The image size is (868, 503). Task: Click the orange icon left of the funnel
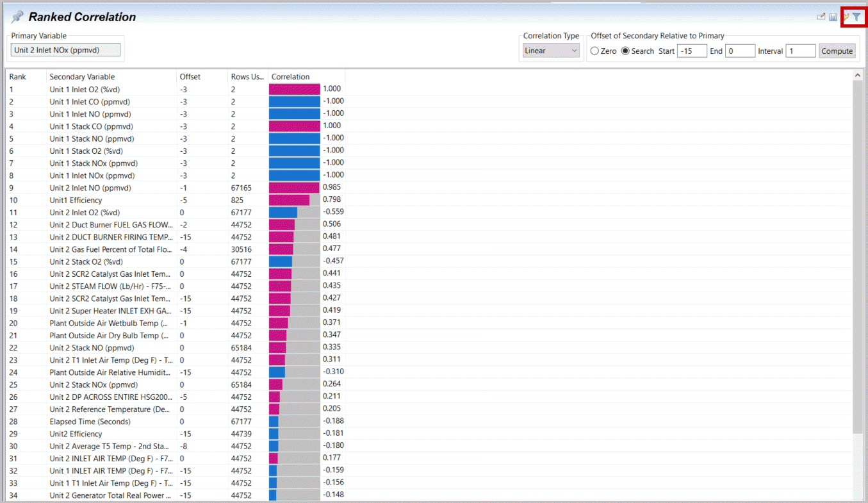(x=846, y=17)
